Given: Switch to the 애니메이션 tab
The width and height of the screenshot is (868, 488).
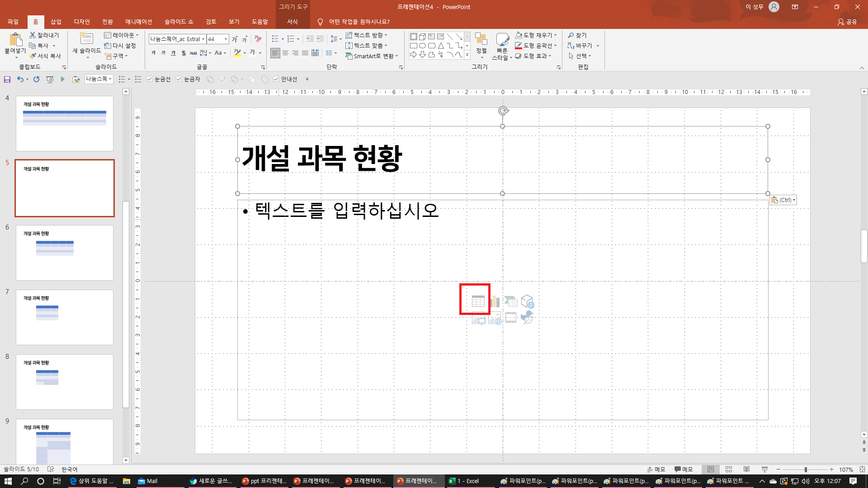Looking at the screenshot, I should coord(138,22).
